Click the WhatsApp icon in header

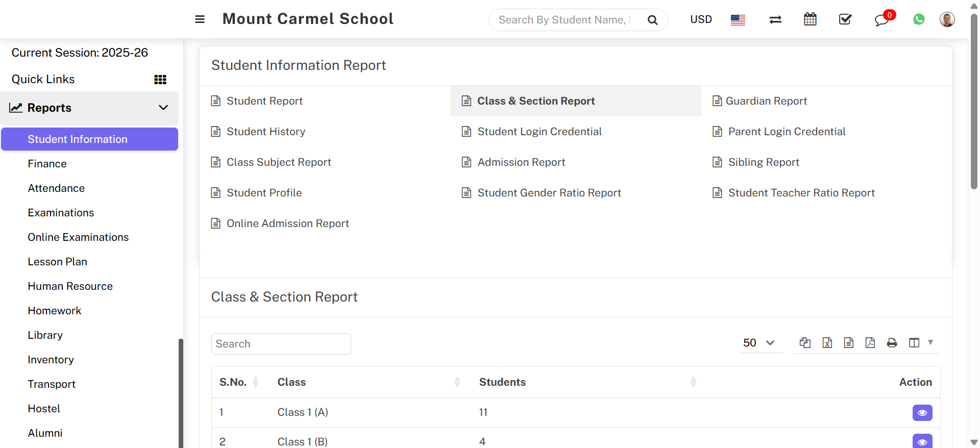coord(919,19)
